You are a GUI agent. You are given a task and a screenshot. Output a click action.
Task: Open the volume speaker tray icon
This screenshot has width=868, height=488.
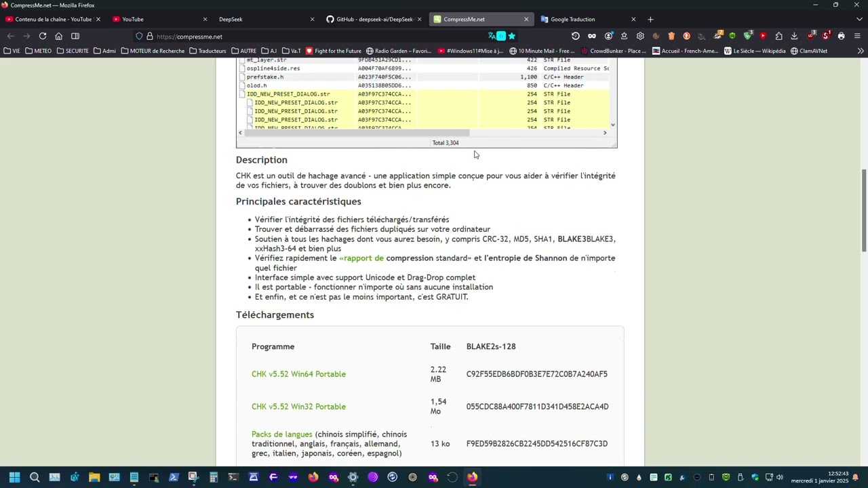click(x=779, y=477)
